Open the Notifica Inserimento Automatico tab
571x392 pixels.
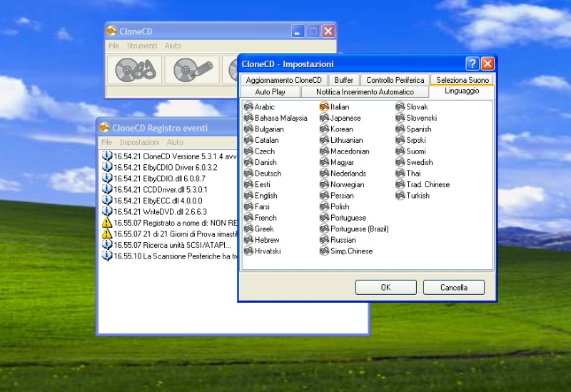365,92
